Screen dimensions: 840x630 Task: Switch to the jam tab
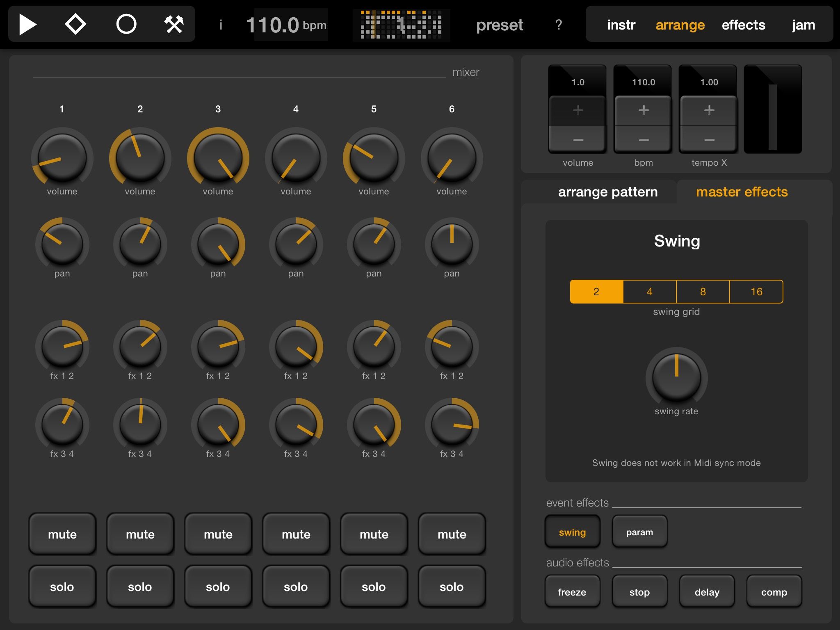pyautogui.click(x=803, y=25)
